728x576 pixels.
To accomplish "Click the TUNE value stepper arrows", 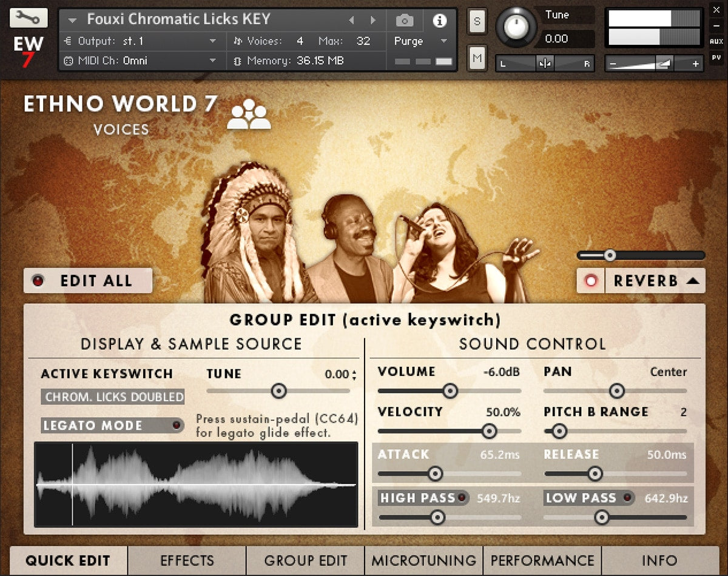I will (354, 375).
